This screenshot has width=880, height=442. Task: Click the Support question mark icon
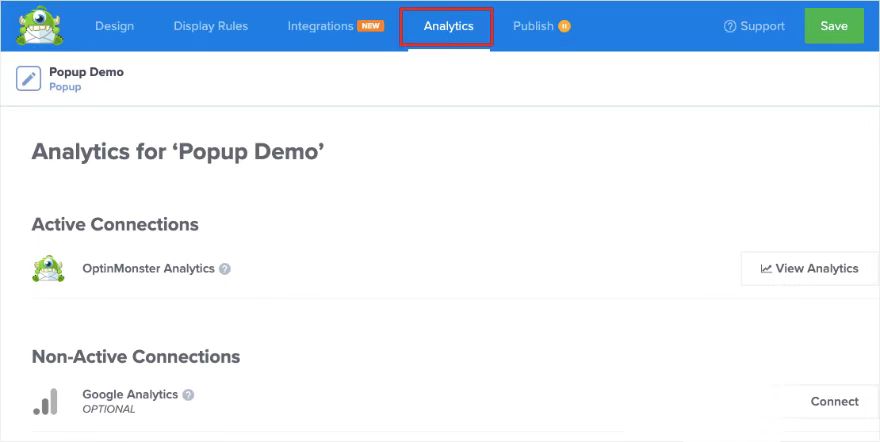click(x=730, y=26)
